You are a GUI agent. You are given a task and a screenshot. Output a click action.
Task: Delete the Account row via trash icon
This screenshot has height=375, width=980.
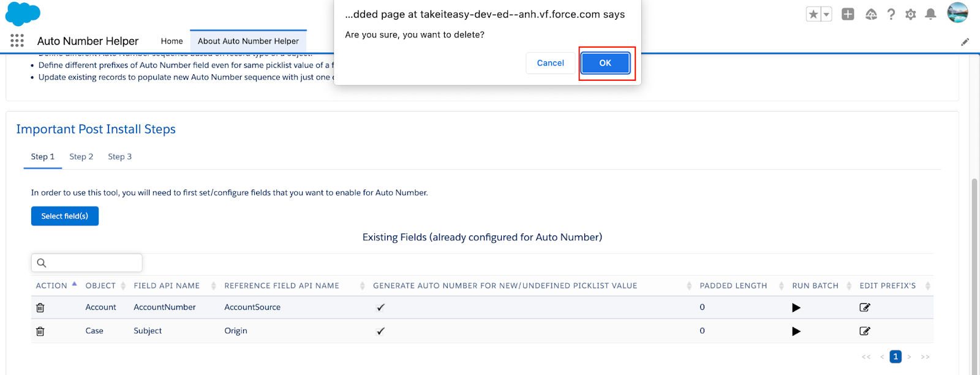(40, 308)
